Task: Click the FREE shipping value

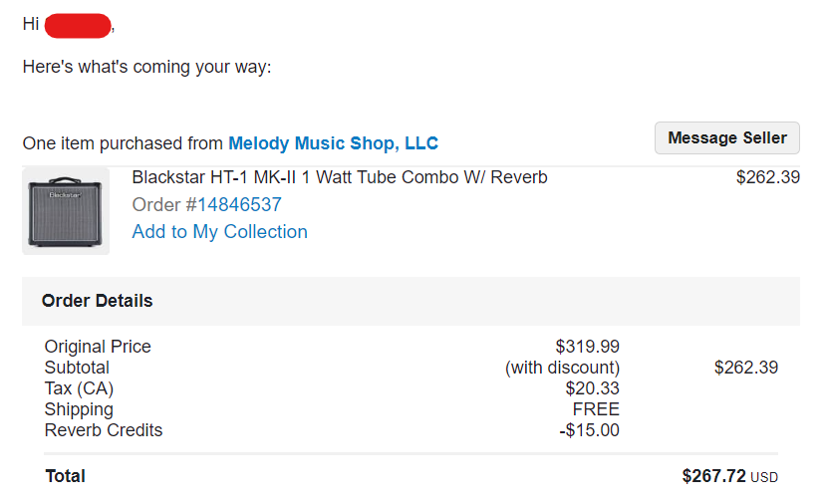Action: [596, 409]
